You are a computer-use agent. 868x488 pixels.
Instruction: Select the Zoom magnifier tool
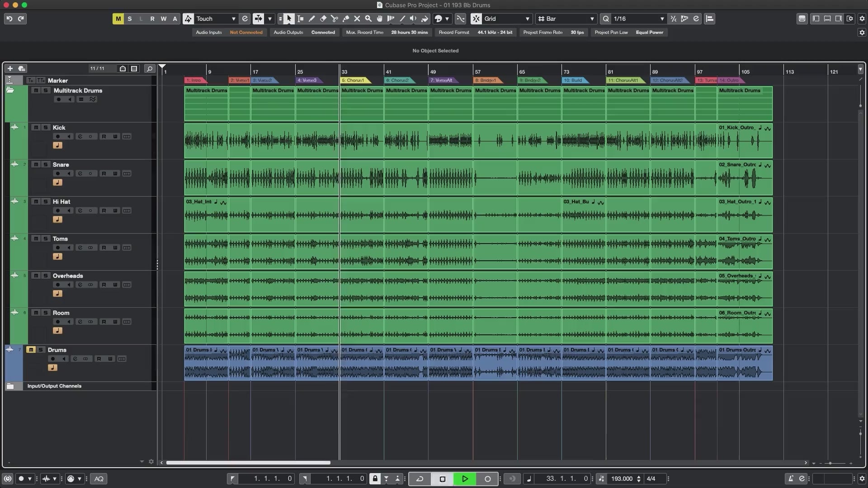pos(368,19)
